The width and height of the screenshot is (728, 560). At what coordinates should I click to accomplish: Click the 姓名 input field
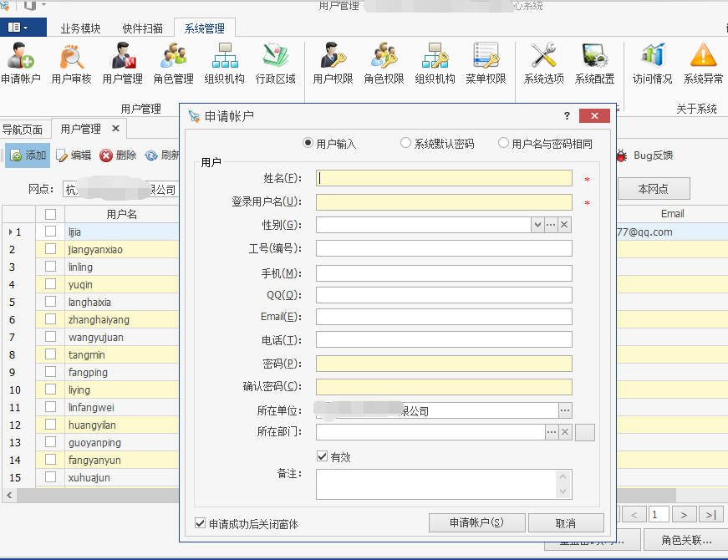tap(444, 178)
